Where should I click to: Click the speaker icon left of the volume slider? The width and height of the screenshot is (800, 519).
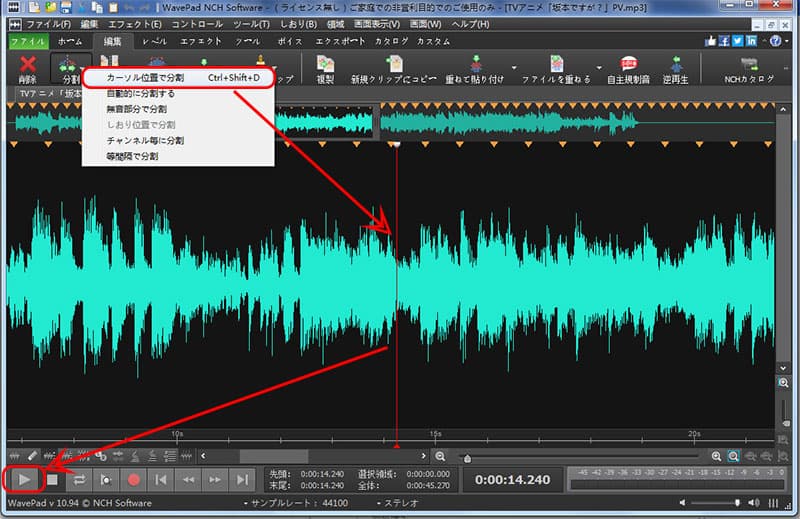tap(682, 503)
